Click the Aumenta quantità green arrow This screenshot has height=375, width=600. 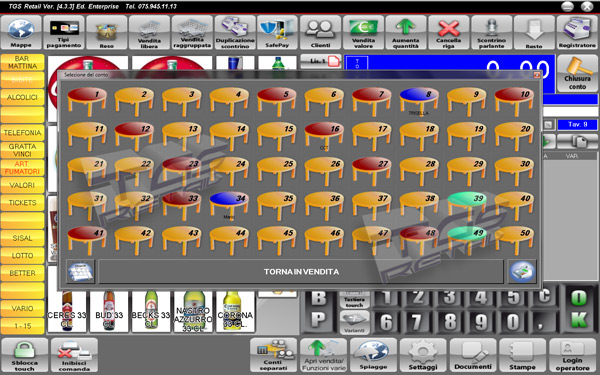(406, 33)
